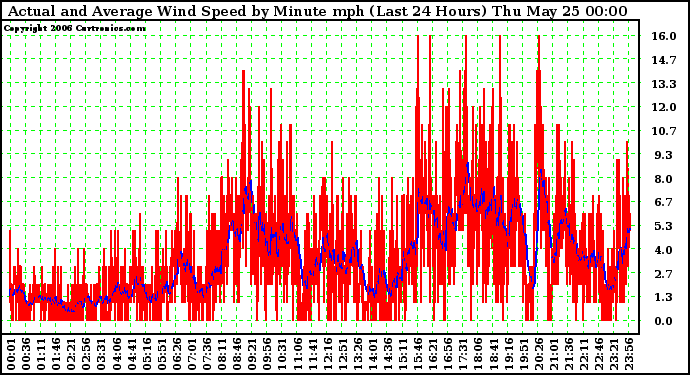The height and width of the screenshot is (375, 690).
Task: Click the 07:36 time label on x-axis
Action: coord(207,354)
